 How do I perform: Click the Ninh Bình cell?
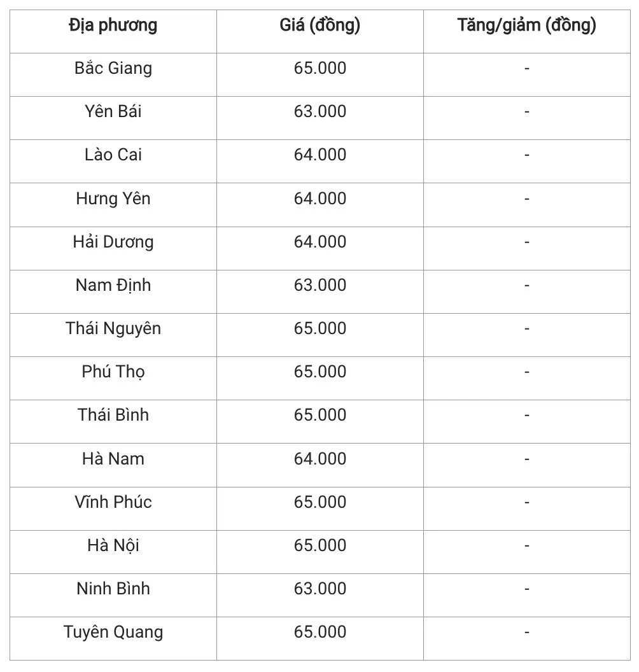(x=113, y=589)
